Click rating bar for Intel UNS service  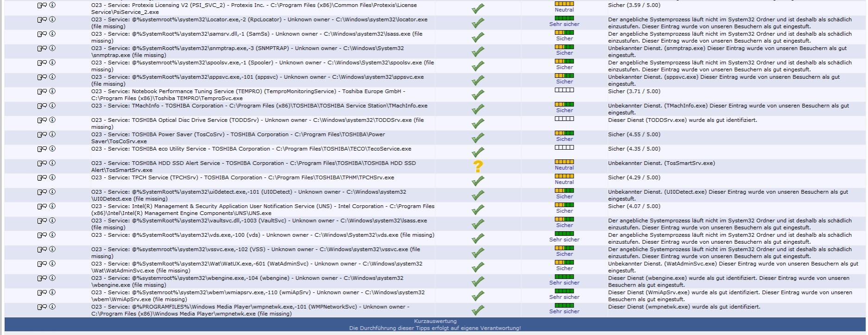click(564, 205)
